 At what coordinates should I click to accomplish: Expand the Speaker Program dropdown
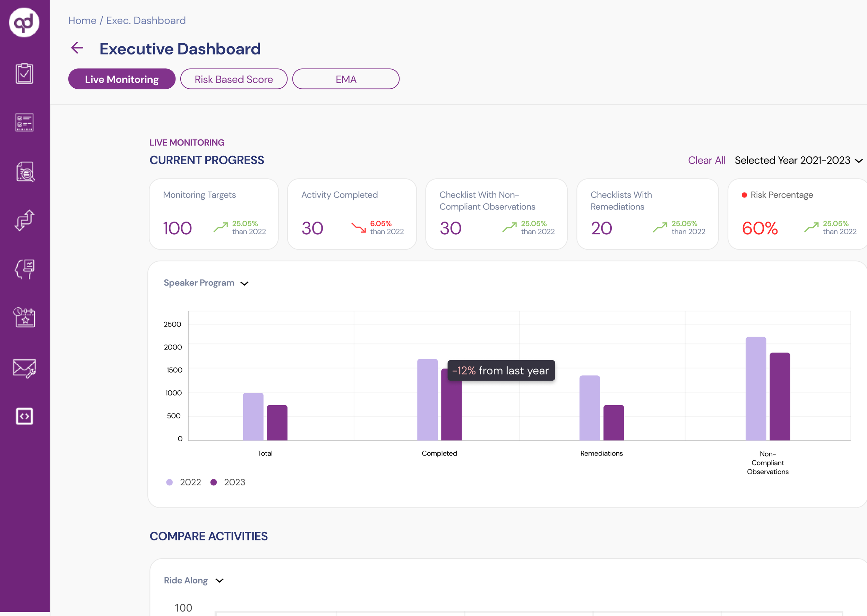(x=206, y=283)
